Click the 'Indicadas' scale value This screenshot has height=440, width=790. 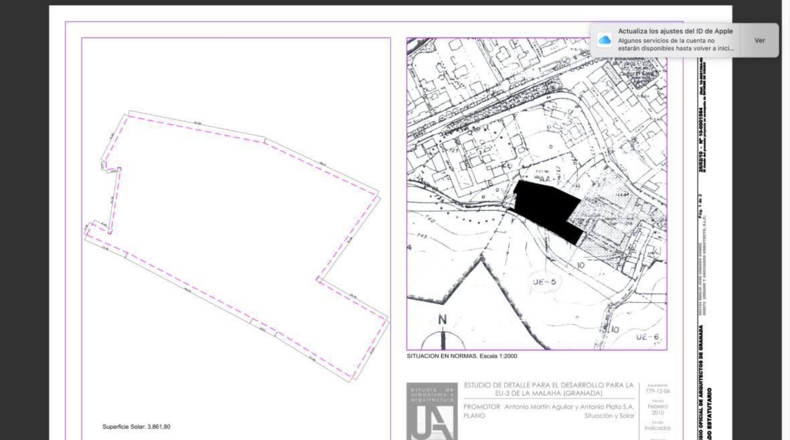pyautogui.click(x=657, y=428)
